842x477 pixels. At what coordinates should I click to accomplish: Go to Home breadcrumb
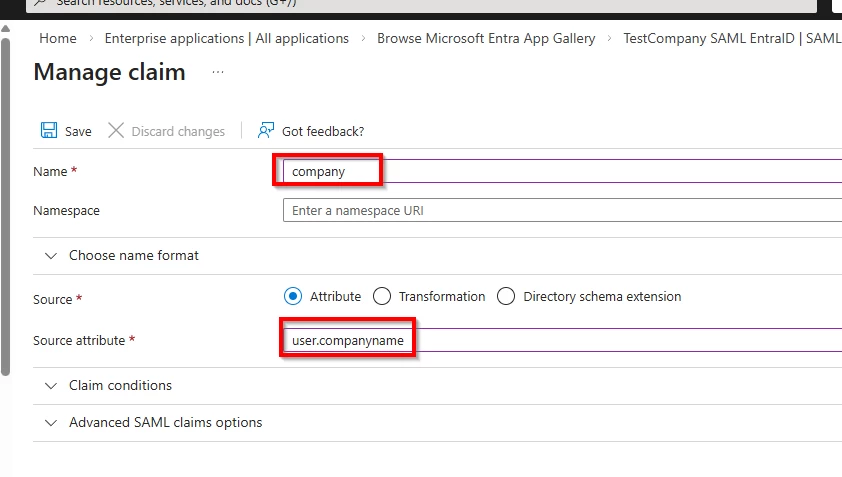[58, 39]
